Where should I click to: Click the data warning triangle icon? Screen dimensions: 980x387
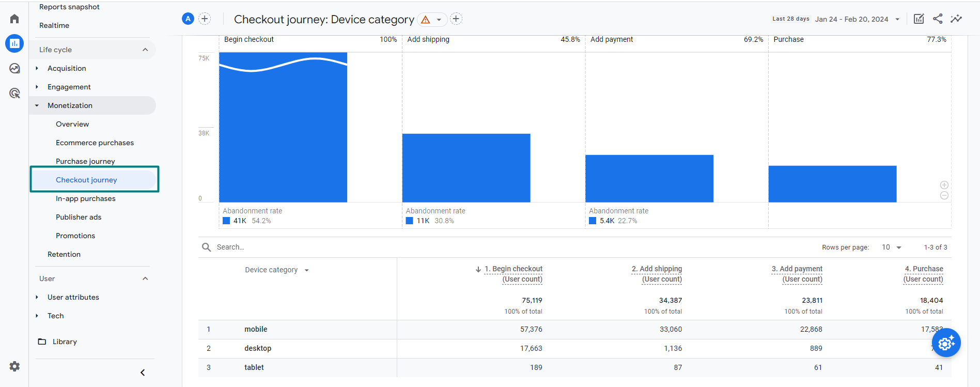coord(426,20)
